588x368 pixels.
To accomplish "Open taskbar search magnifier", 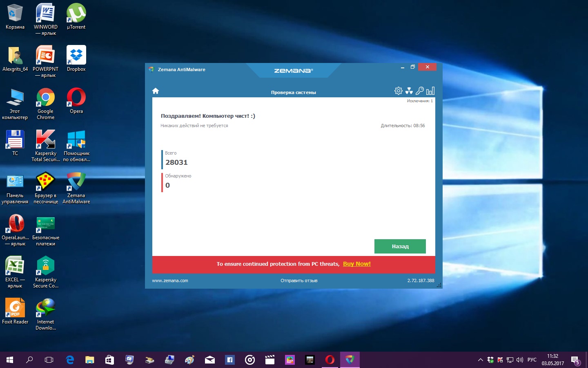I will [x=29, y=360].
